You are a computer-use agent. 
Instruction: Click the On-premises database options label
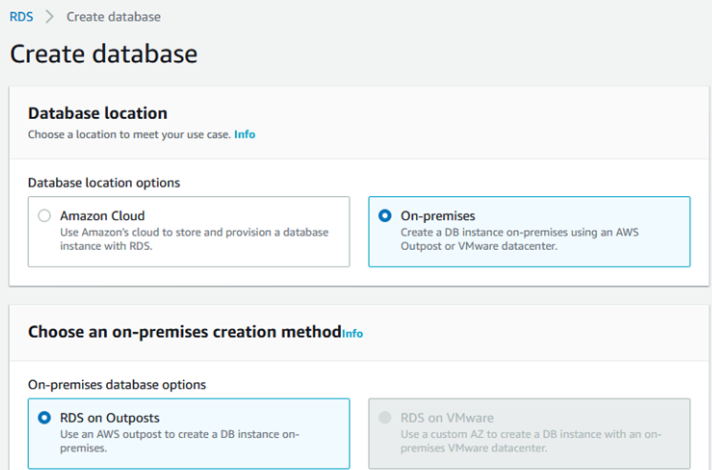tap(117, 385)
